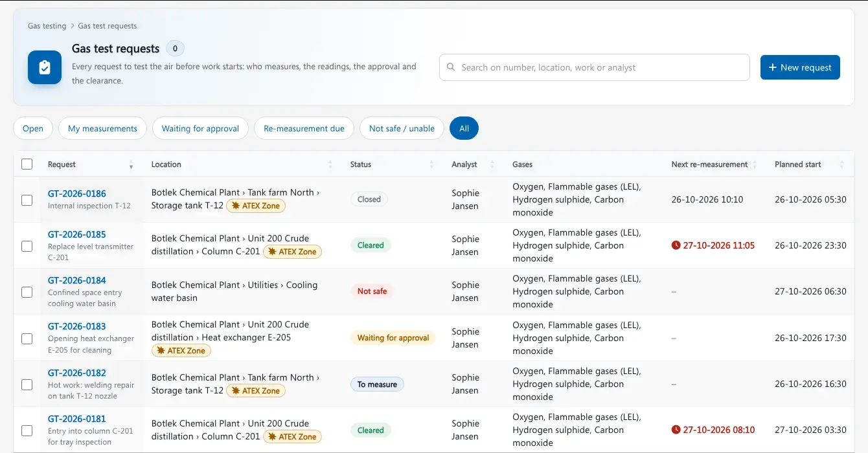
Task: Tick the checkbox for GT-2026-0183
Action: [27, 338]
